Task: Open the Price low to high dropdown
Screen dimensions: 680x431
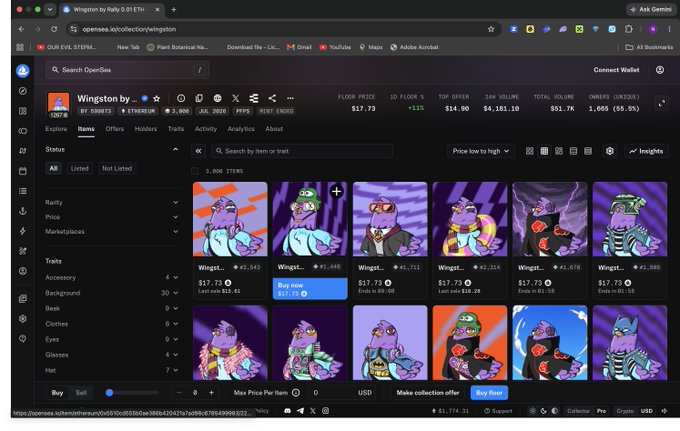Action: (x=481, y=151)
